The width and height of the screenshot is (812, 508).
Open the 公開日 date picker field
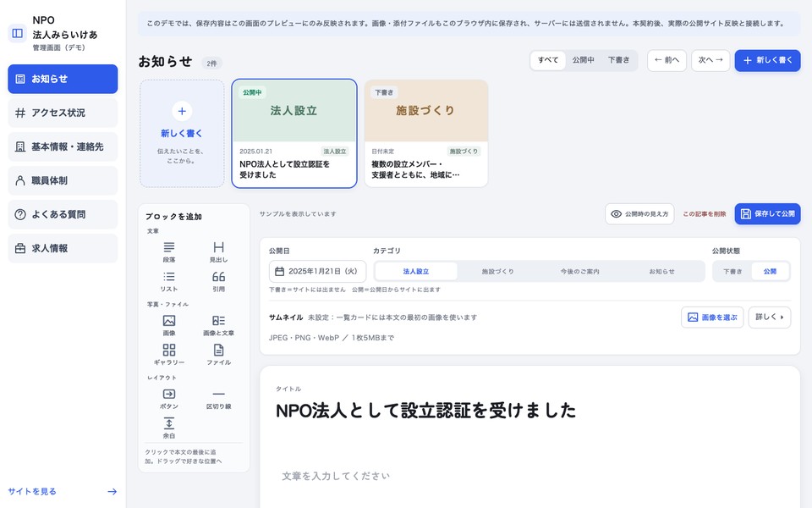pyautogui.click(x=317, y=271)
